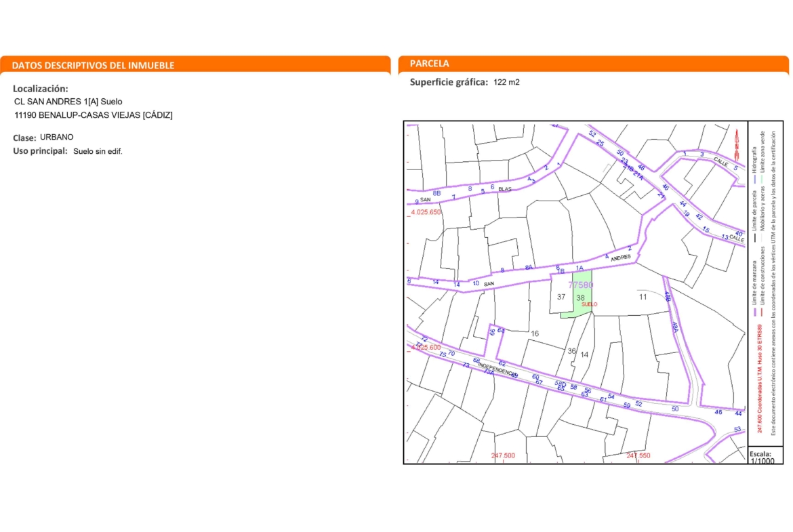The image size is (793, 532).
Task: Click street number 48B on the map
Action: click(x=668, y=297)
